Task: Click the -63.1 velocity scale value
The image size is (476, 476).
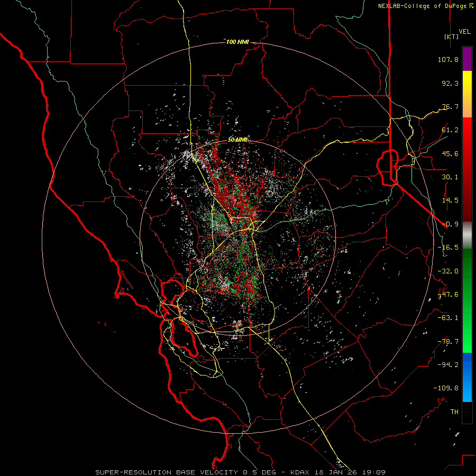Action: (x=448, y=318)
